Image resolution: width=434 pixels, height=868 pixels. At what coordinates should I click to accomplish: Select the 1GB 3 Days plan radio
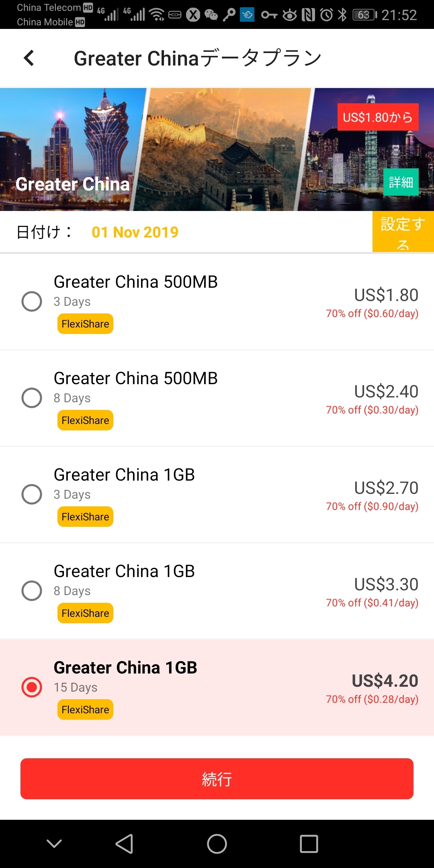point(32,494)
